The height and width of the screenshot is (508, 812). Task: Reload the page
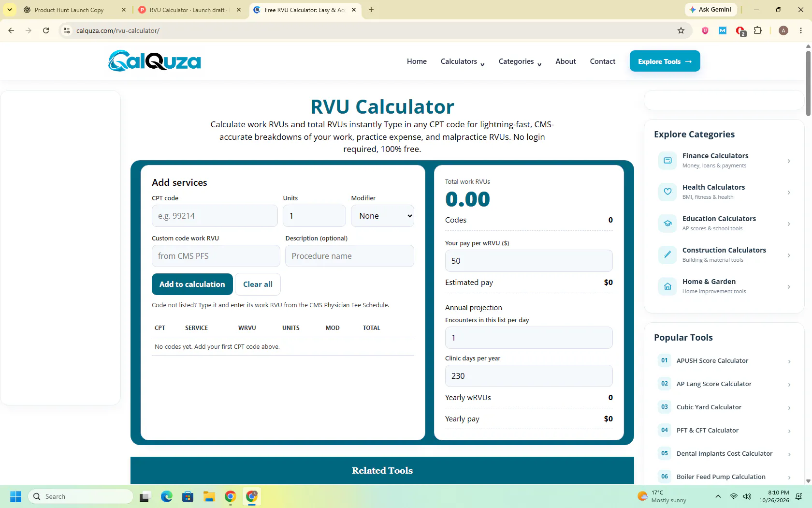pos(46,30)
